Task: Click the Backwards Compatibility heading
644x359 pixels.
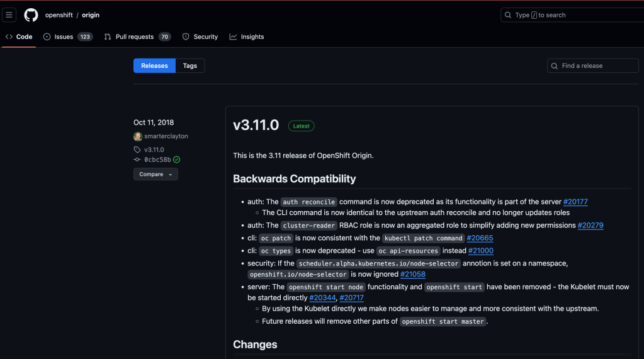Action: 294,179
